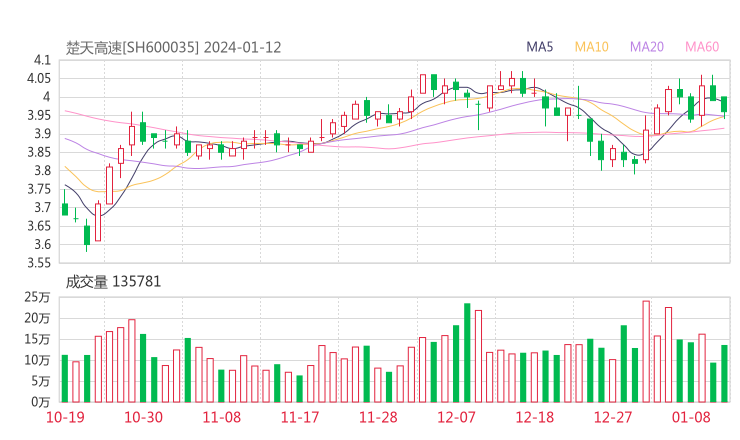Click the 4.05 price axis label
The image size is (740, 440).
[39, 78]
